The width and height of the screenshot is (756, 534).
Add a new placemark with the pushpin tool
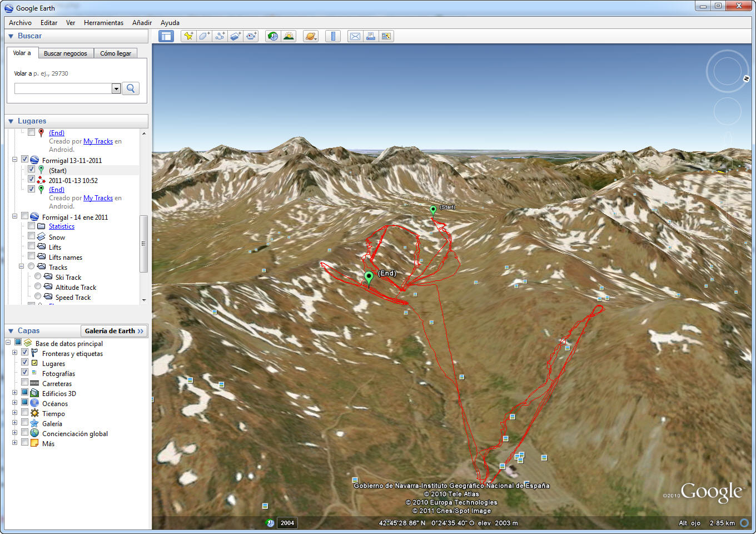pyautogui.click(x=188, y=36)
